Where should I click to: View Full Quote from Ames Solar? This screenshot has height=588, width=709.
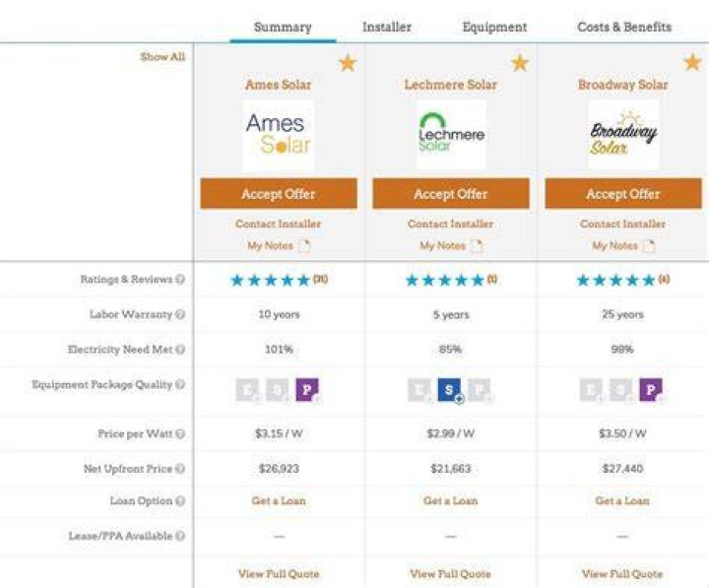point(279,574)
